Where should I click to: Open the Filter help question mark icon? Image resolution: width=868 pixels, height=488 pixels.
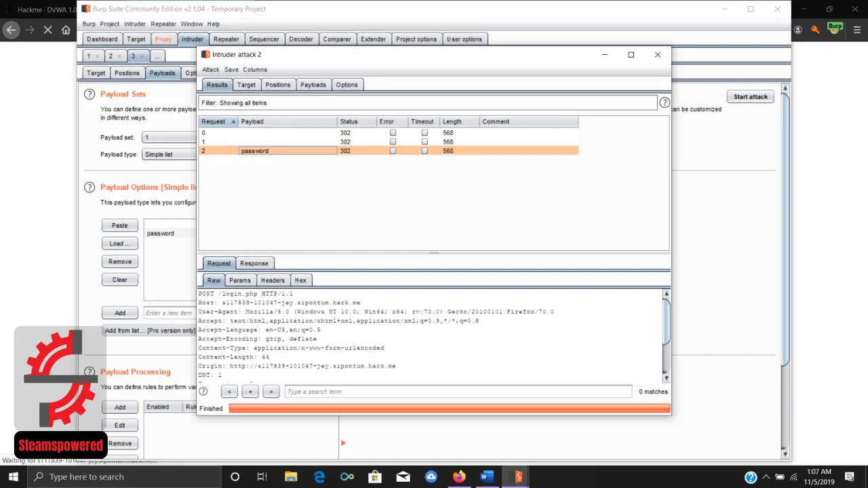pyautogui.click(x=665, y=102)
